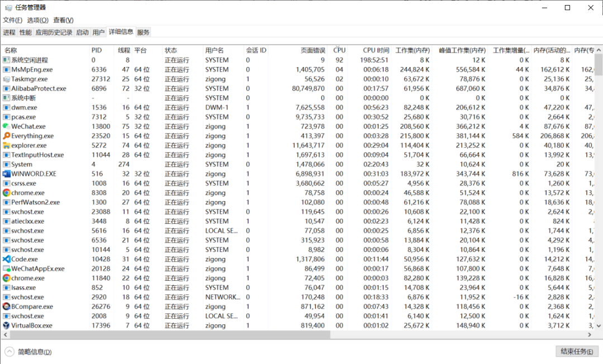This screenshot has width=603, height=364.
Task: Click the AlibabaProtect.exe process icon
Action: (x=6, y=89)
